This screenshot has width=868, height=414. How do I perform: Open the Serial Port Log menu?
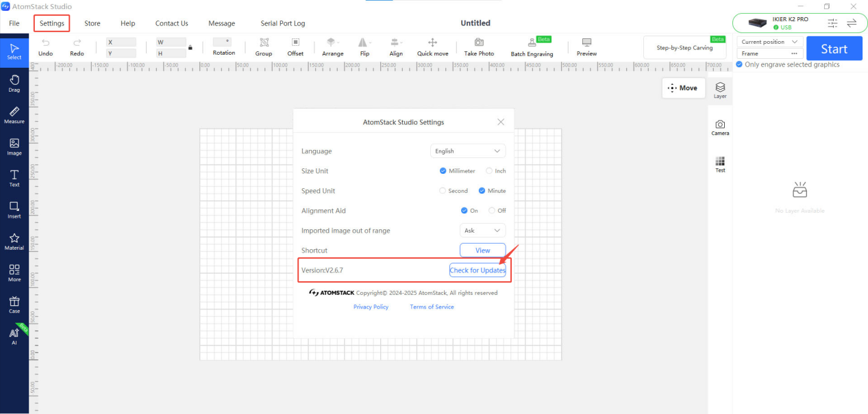click(x=283, y=23)
